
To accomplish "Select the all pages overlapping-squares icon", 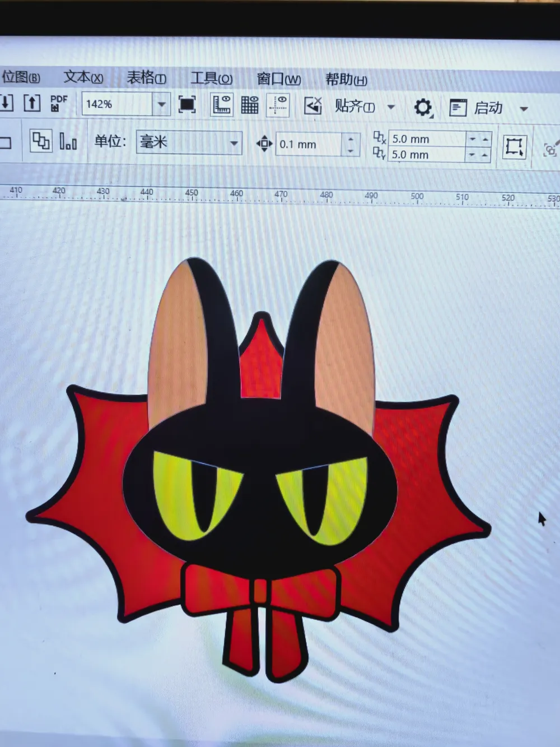I will tap(40, 140).
